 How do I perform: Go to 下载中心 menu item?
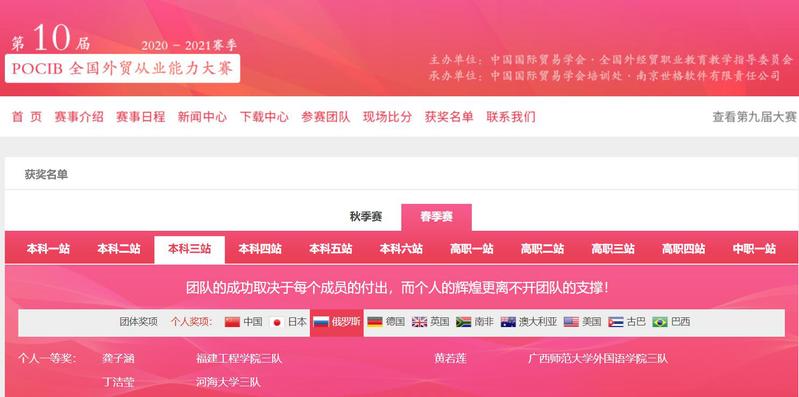[x=264, y=117]
